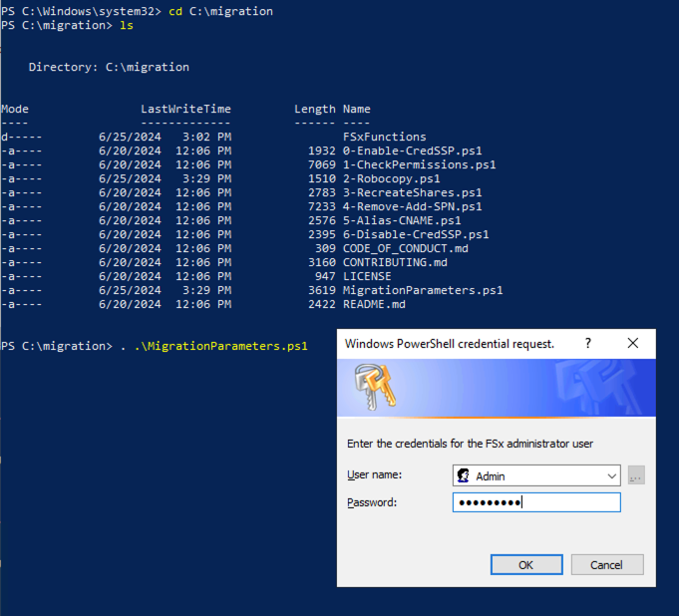Click the 'Windows PowerShell credential request.' title
This screenshot has width=679, height=616.
pyautogui.click(x=450, y=344)
